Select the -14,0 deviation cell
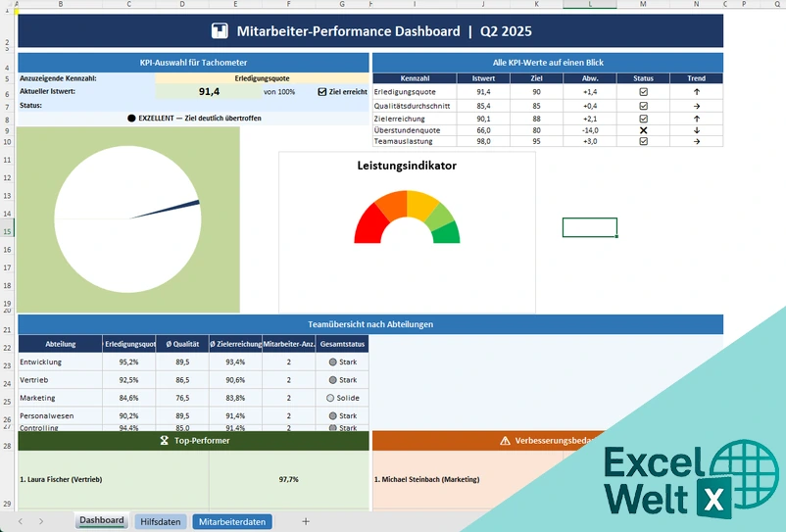This screenshot has height=532, width=786. click(590, 130)
